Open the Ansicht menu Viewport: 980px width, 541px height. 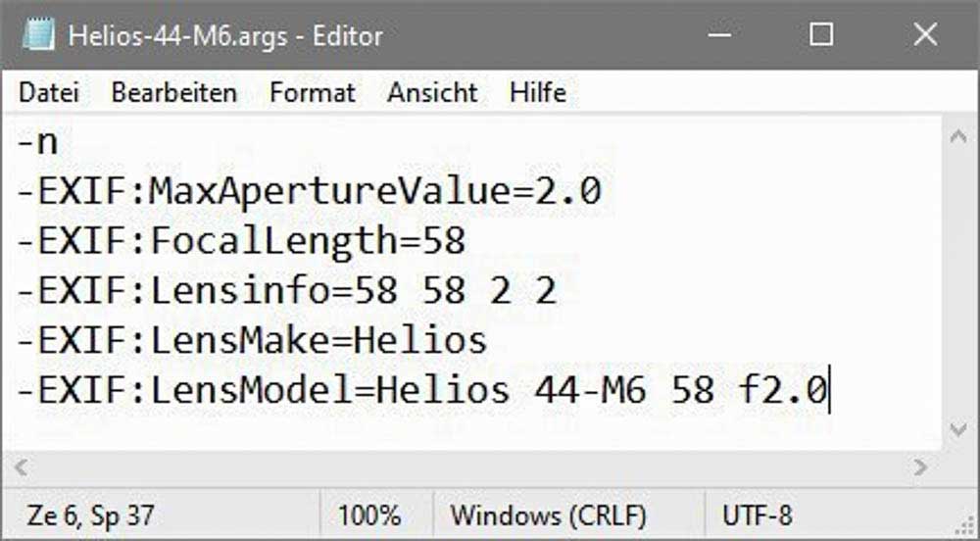tap(432, 93)
